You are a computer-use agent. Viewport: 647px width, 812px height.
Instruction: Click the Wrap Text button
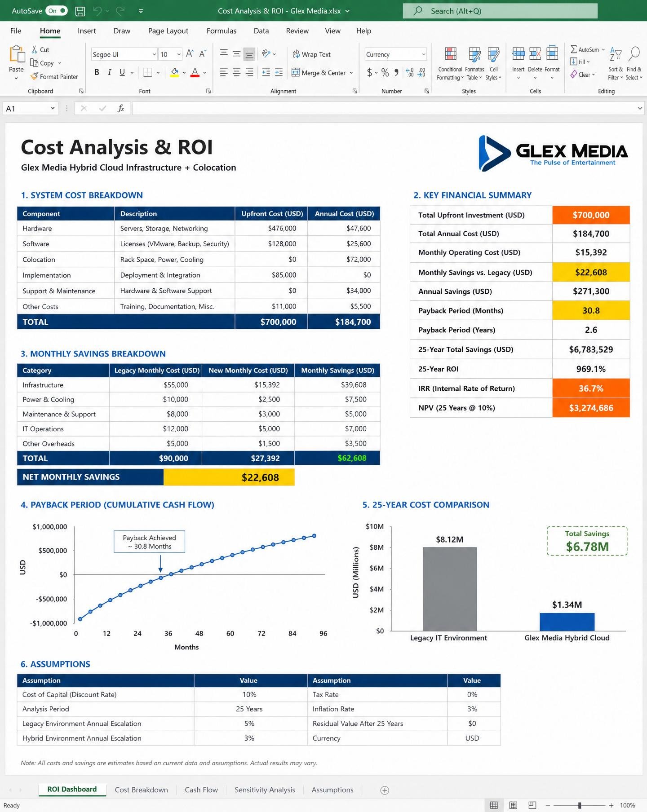[x=311, y=54]
